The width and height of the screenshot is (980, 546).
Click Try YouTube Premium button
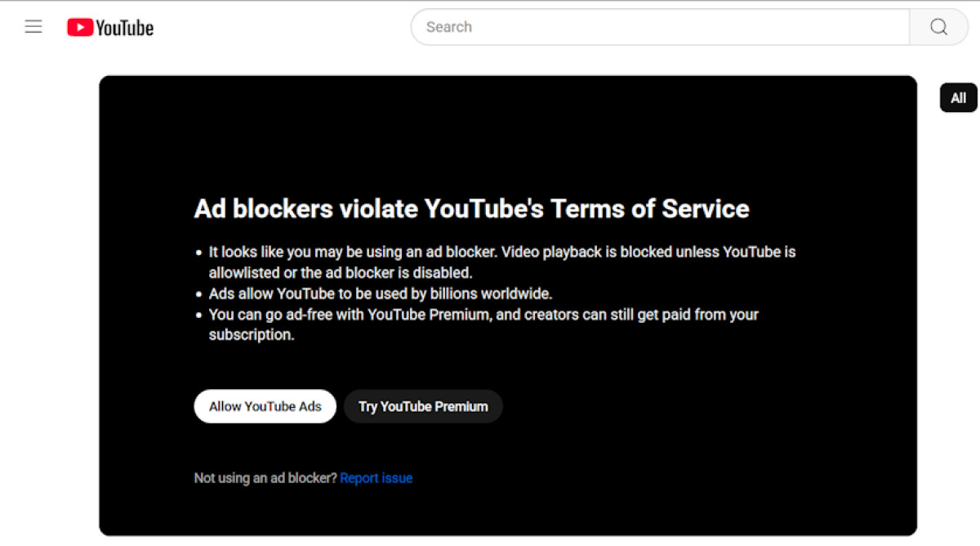(x=423, y=406)
